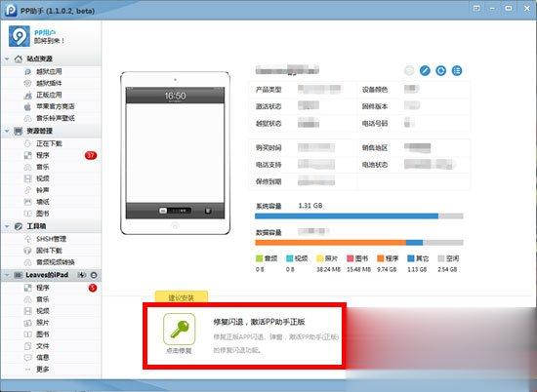537x392 pixels.
Task: Open 视频 under Leaves的iPad
Action: pos(43,311)
